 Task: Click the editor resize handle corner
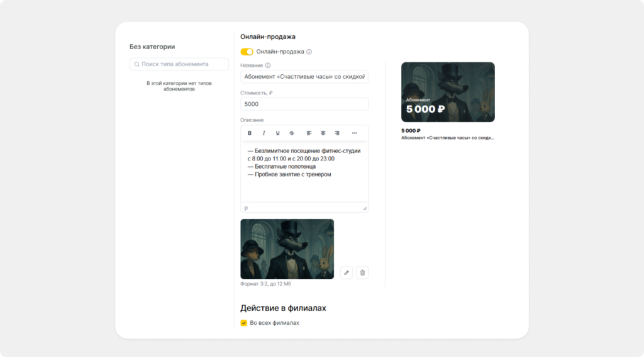pyautogui.click(x=365, y=208)
